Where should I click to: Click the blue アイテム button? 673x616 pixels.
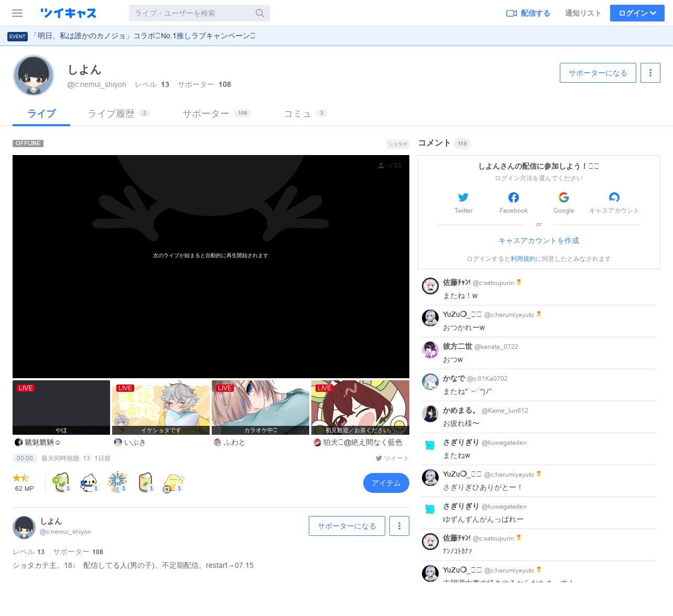(x=386, y=483)
